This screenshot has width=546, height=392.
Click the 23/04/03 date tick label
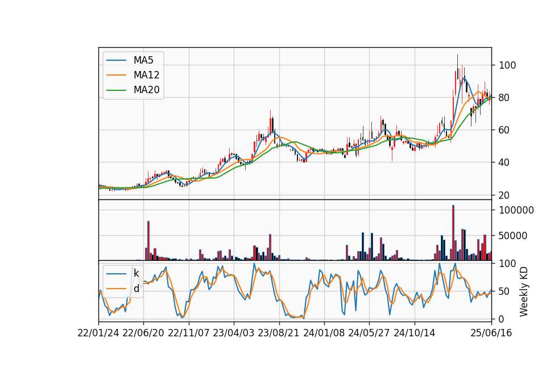coord(234,333)
